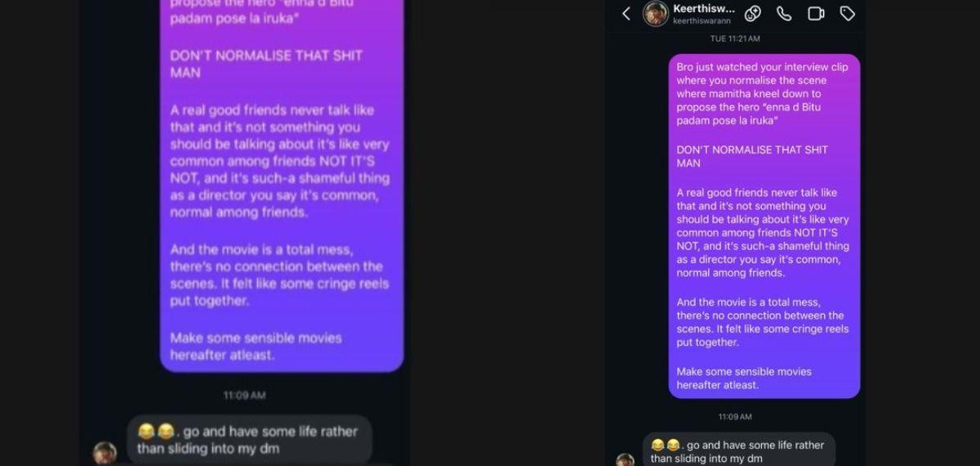The image size is (980, 466).
Task: Open Keerthiswarann's profile picture in header
Action: pyautogui.click(x=655, y=13)
